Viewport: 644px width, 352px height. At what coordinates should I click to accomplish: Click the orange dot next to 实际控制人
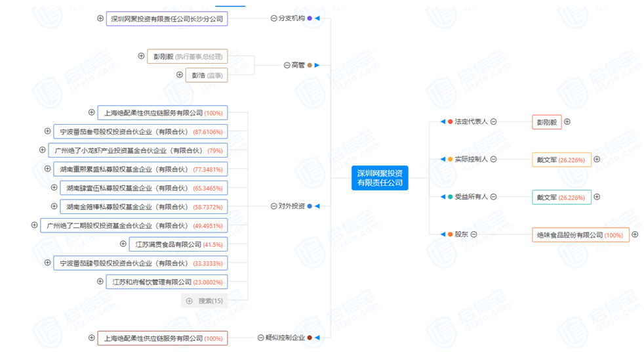coord(450,159)
